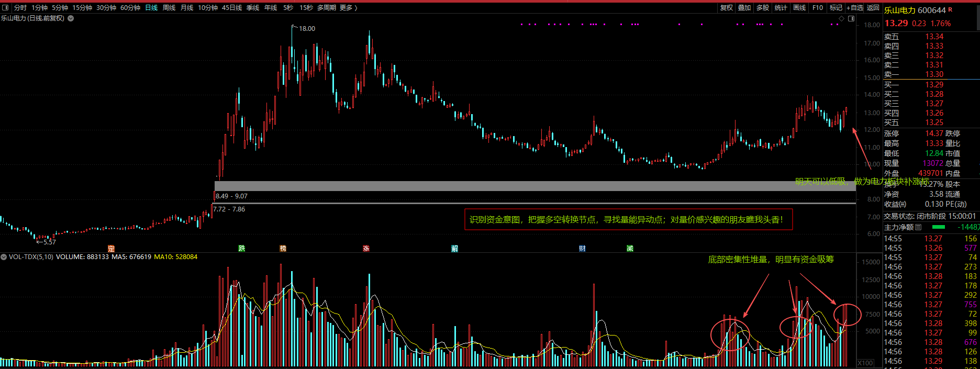This screenshot has width=980, height=369.
Task: Click the 减 event marker icon
Action: (630, 248)
